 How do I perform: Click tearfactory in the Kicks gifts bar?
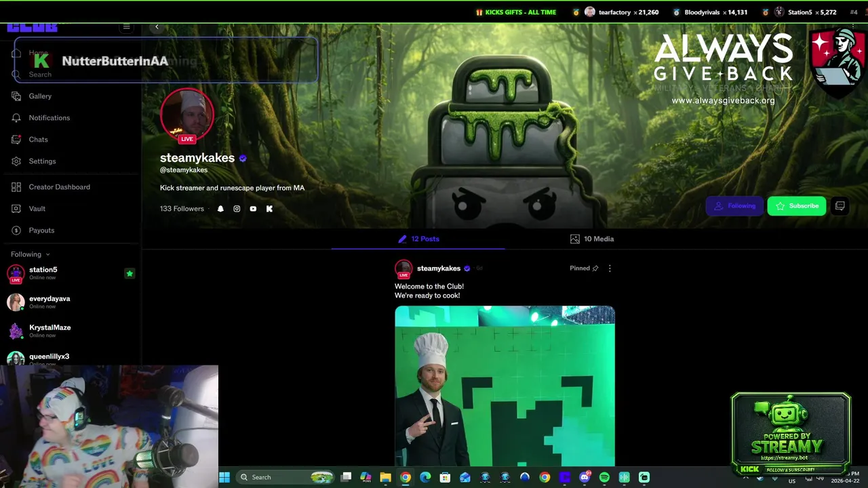(x=614, y=12)
